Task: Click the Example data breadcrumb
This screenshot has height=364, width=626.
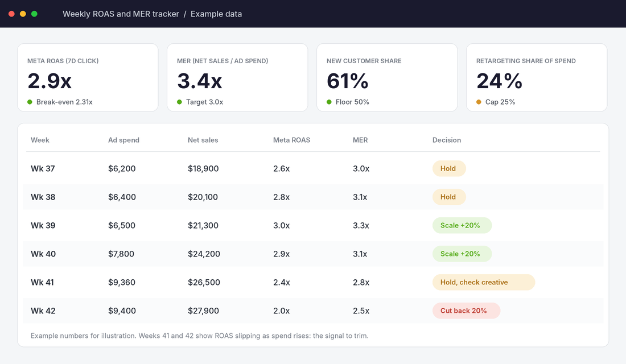Action: [x=216, y=14]
